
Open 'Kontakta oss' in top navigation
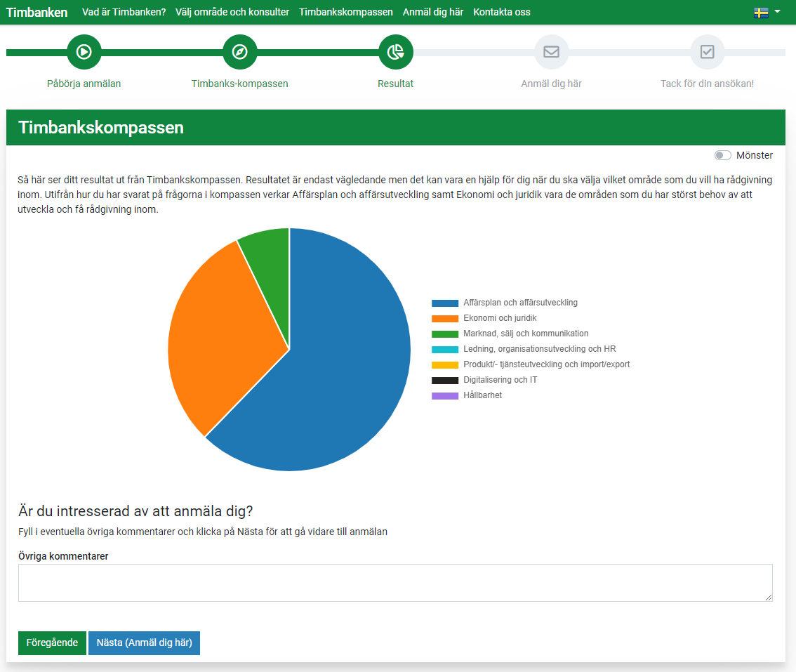501,12
